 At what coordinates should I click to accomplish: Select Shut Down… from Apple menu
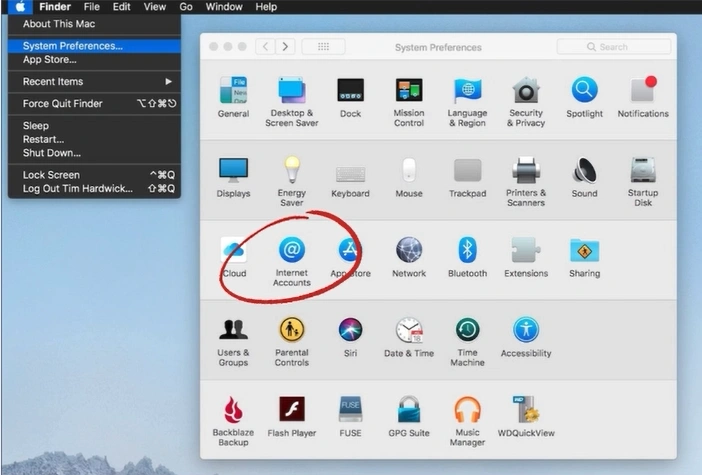[94, 153]
